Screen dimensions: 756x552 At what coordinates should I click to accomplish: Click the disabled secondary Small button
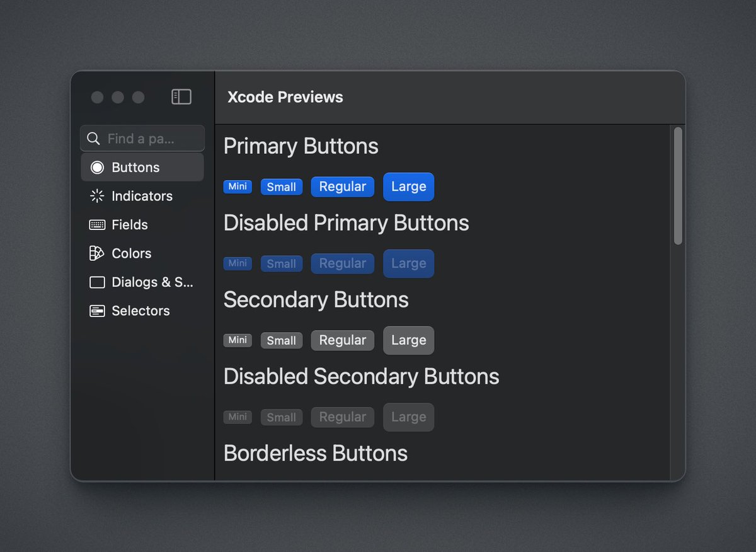282,417
